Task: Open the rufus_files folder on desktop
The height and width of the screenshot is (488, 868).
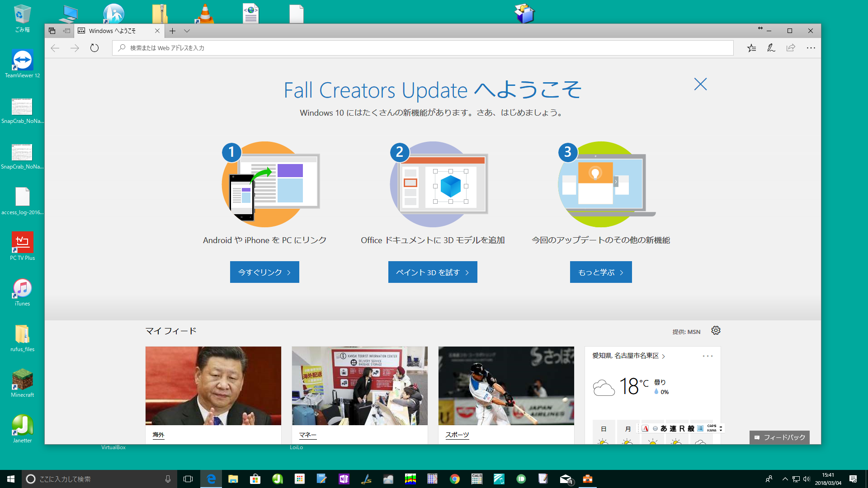Action: 22,338
